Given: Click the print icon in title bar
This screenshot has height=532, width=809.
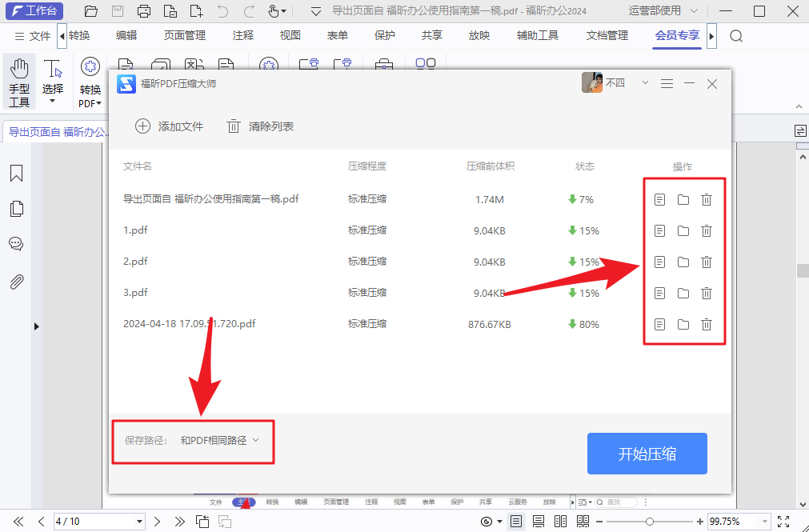Looking at the screenshot, I should [144, 10].
